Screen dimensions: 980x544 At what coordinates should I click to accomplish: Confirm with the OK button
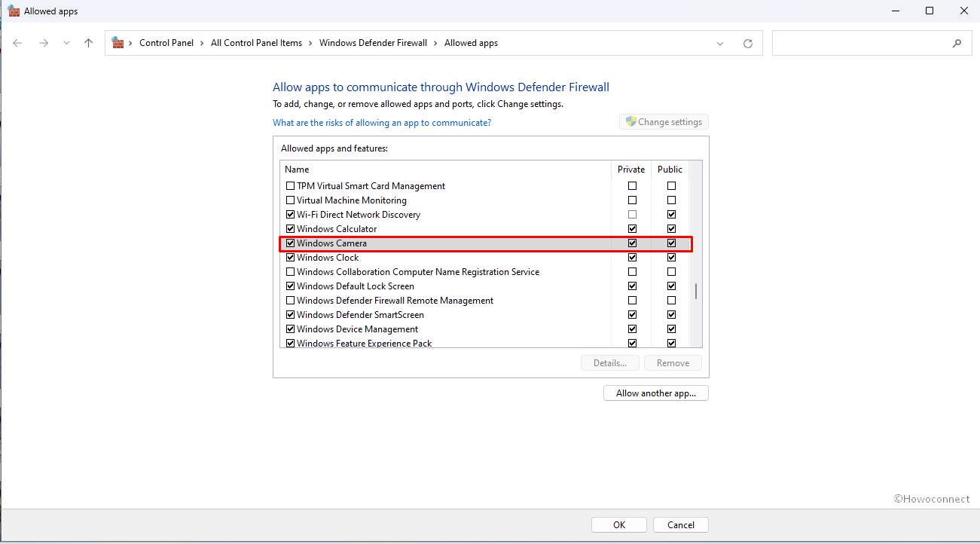[x=619, y=525]
